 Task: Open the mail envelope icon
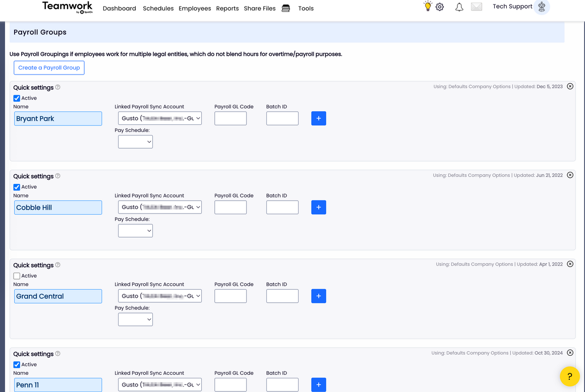click(477, 7)
